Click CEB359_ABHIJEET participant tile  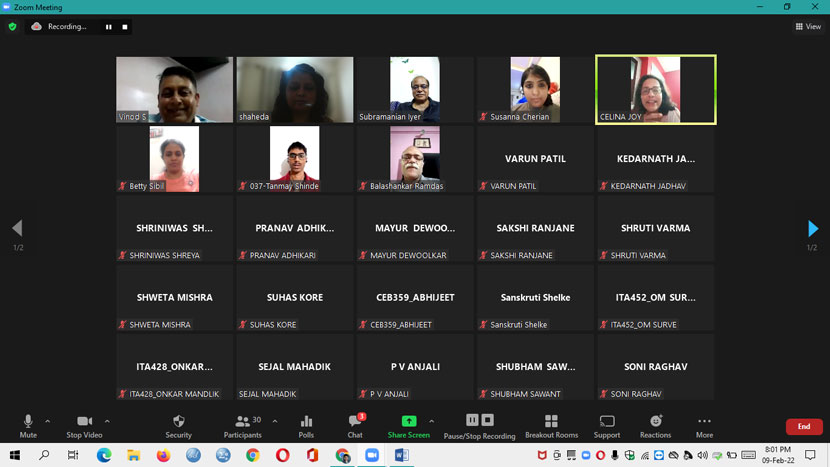[x=415, y=298]
